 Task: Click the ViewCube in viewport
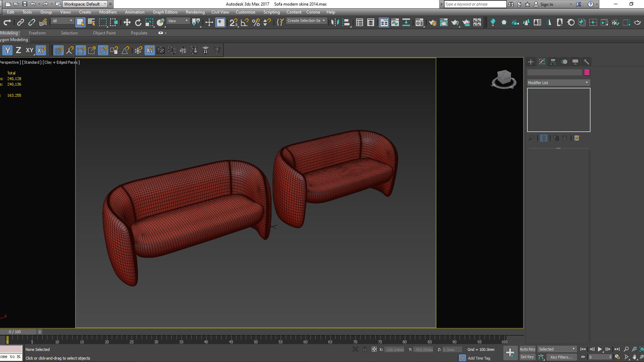504,78
